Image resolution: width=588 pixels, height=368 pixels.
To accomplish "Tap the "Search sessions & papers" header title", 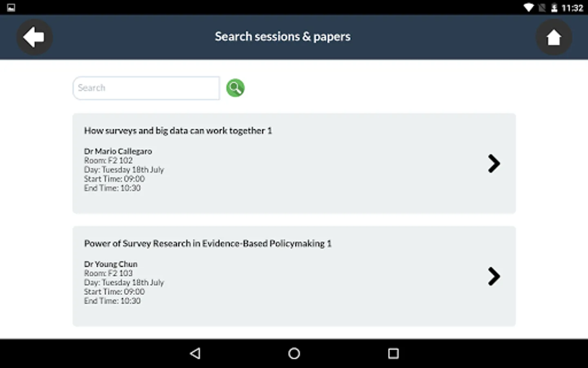I will pyautogui.click(x=283, y=37).
